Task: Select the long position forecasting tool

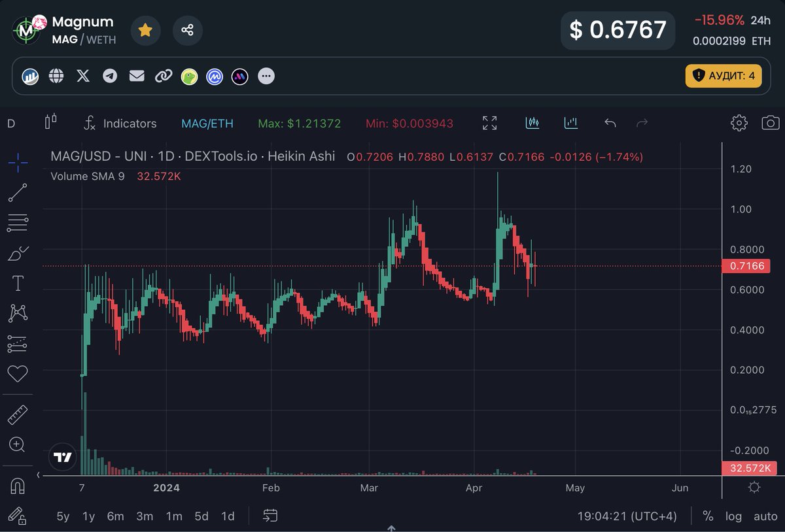Action: (x=18, y=344)
